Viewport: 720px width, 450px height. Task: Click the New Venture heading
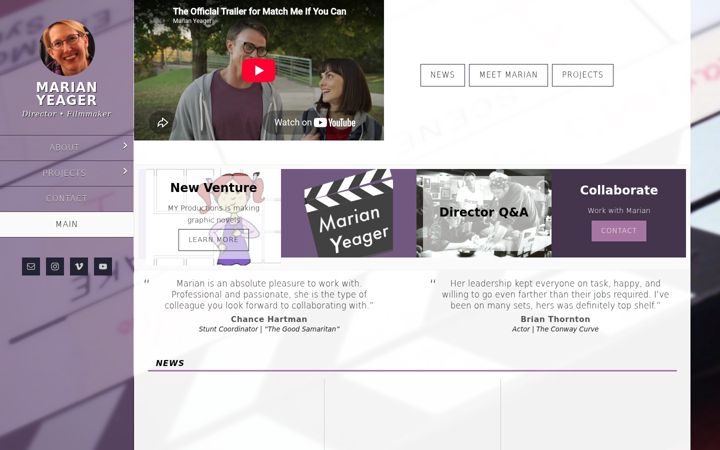[214, 188]
